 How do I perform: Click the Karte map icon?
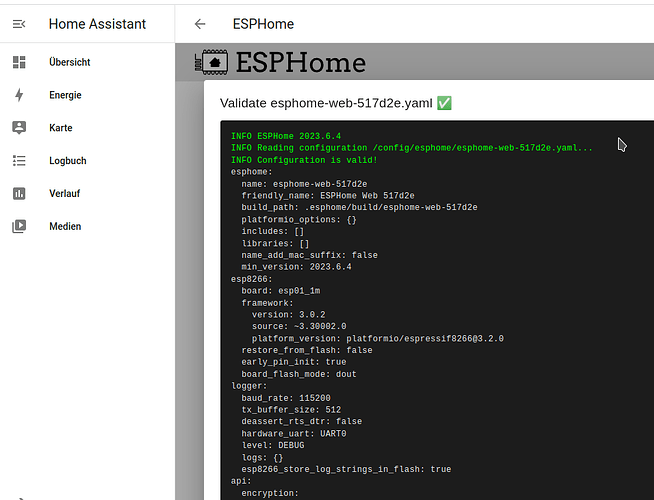[x=19, y=128]
